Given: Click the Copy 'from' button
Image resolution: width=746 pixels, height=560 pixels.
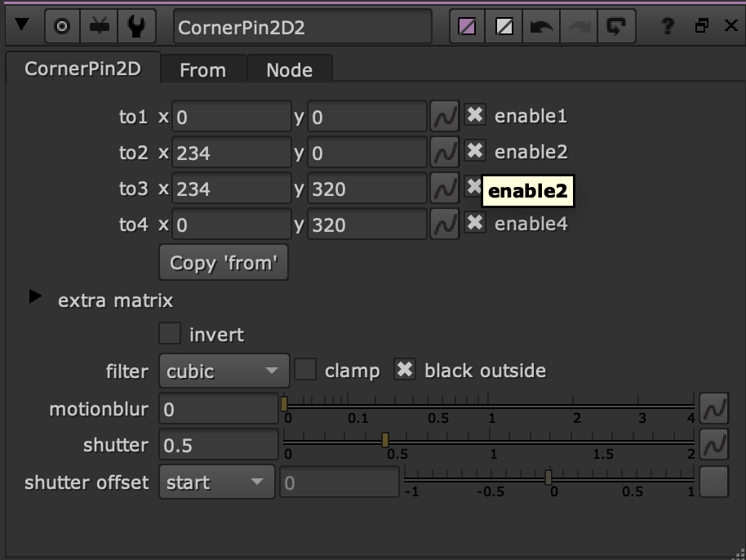Looking at the screenshot, I should tap(224, 263).
